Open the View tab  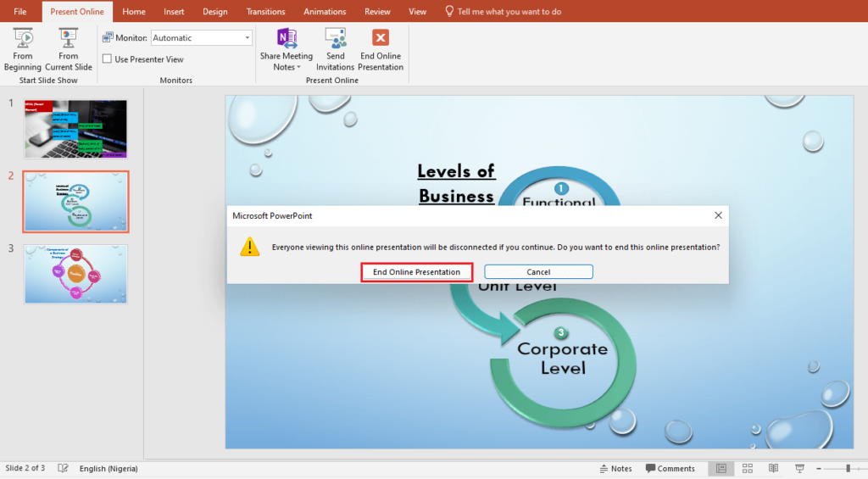pyautogui.click(x=417, y=11)
